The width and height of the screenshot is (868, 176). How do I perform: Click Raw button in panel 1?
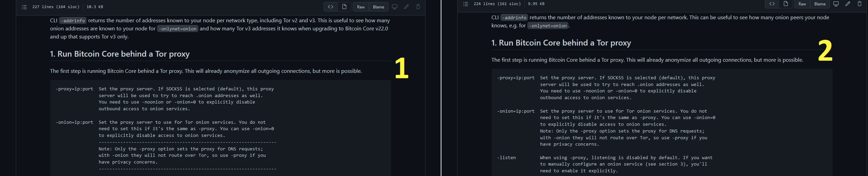click(x=361, y=7)
